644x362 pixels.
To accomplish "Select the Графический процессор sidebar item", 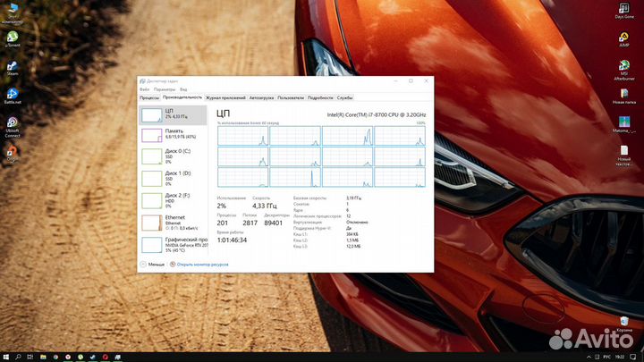I will coord(173,244).
